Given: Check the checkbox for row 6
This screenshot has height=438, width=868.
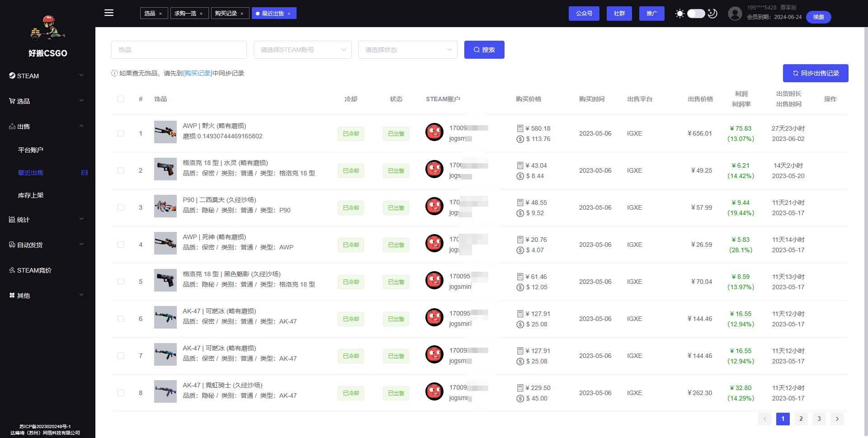Looking at the screenshot, I should click(121, 319).
